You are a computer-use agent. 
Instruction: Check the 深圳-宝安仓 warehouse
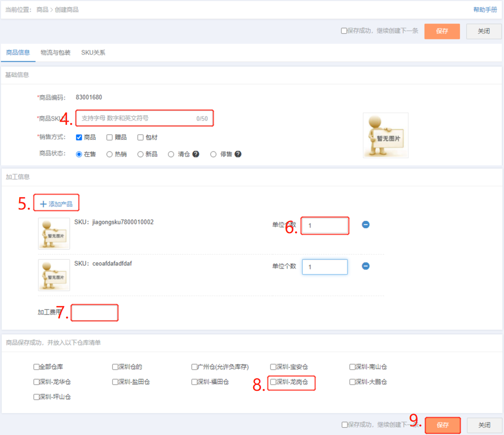tap(273, 367)
